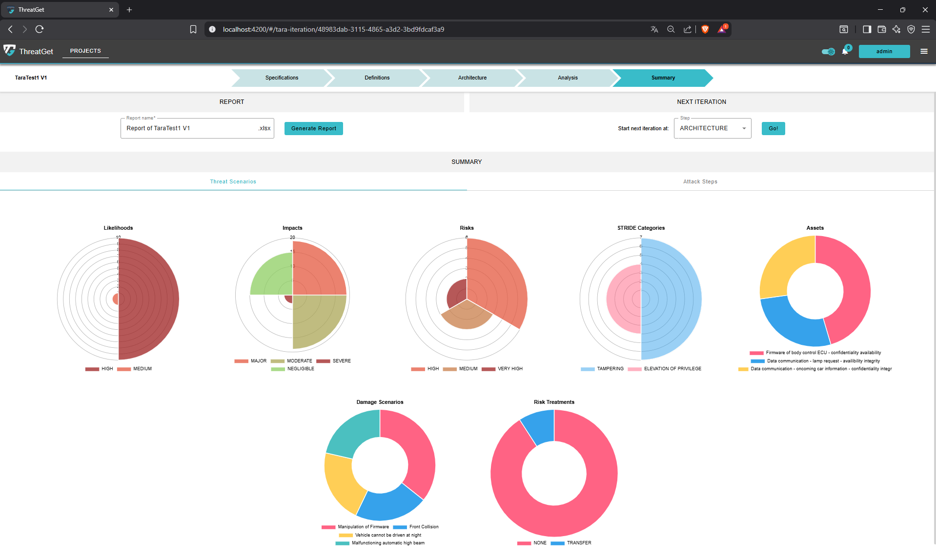The width and height of the screenshot is (936, 560).
Task: Click the browser bookmark icon
Action: point(193,29)
